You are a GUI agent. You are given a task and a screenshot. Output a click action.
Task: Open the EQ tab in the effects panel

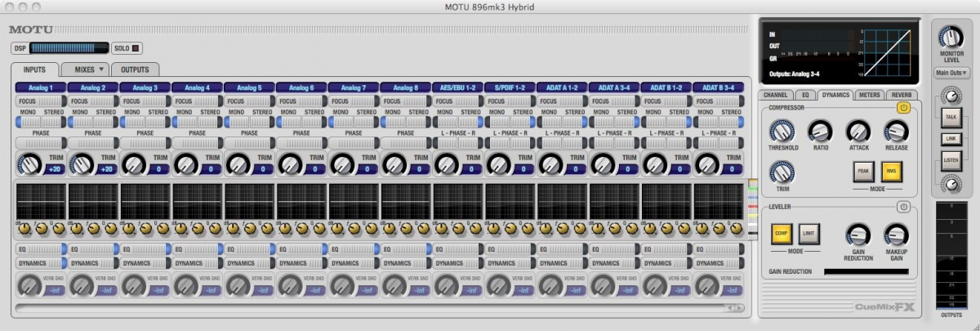(x=804, y=95)
